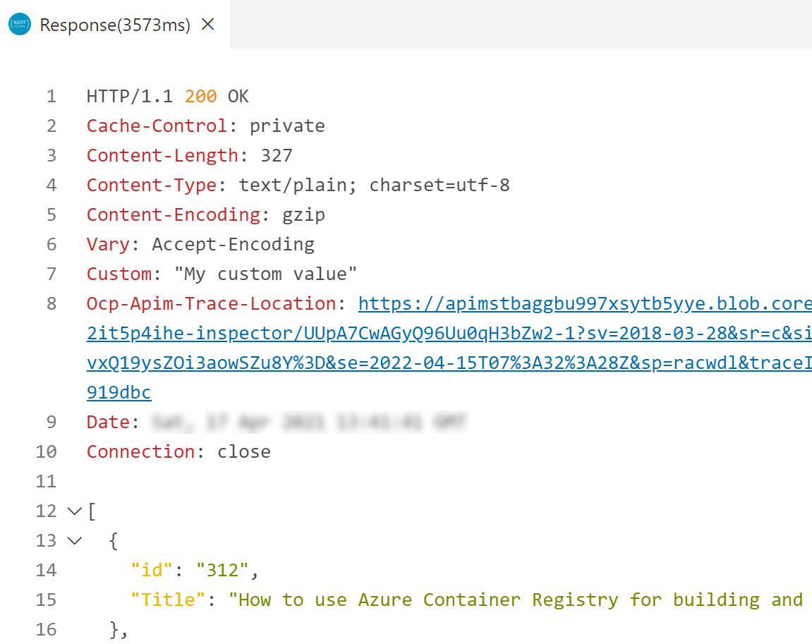The width and height of the screenshot is (812, 644).
Task: Click the Vary header name
Action: [x=108, y=244]
